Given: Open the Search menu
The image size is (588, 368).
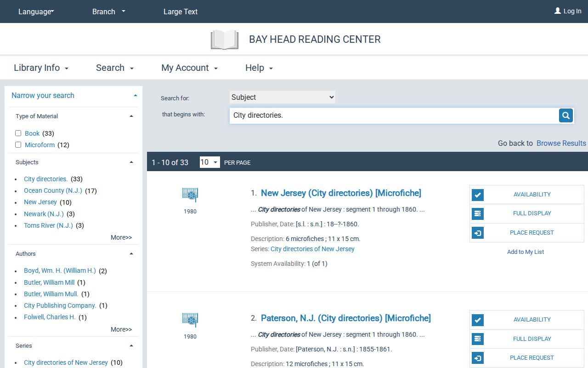Looking at the screenshot, I should coord(115,68).
